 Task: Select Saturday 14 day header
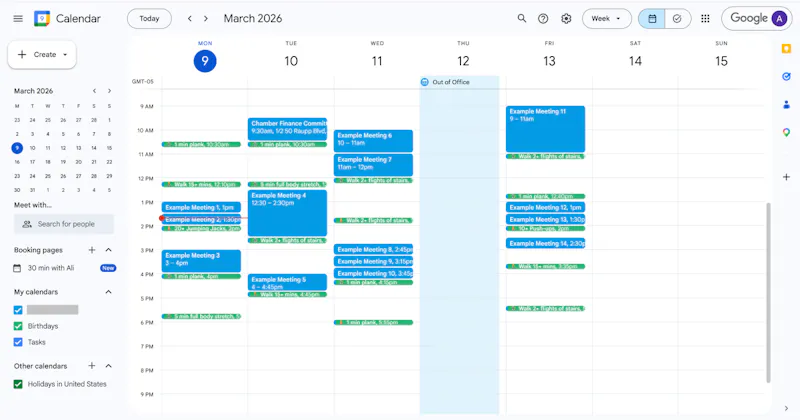[x=635, y=61]
